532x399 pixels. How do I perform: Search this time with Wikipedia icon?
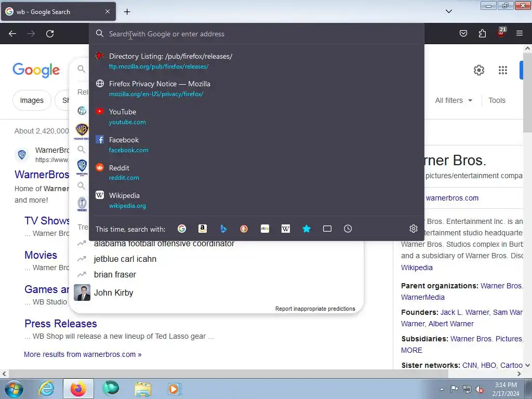[286, 229]
